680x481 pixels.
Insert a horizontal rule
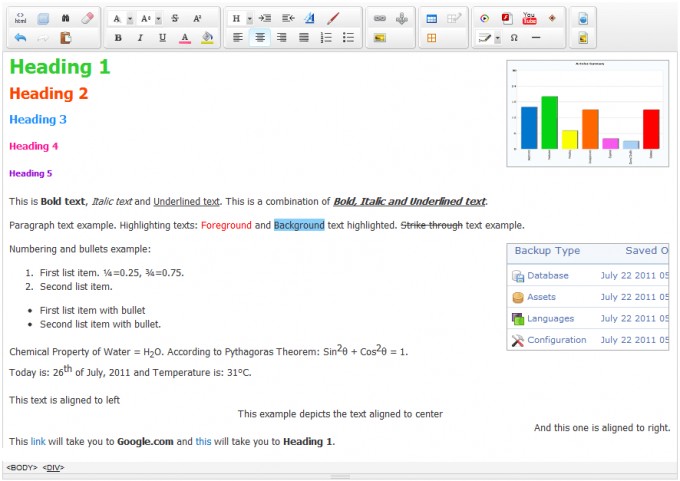[536, 38]
